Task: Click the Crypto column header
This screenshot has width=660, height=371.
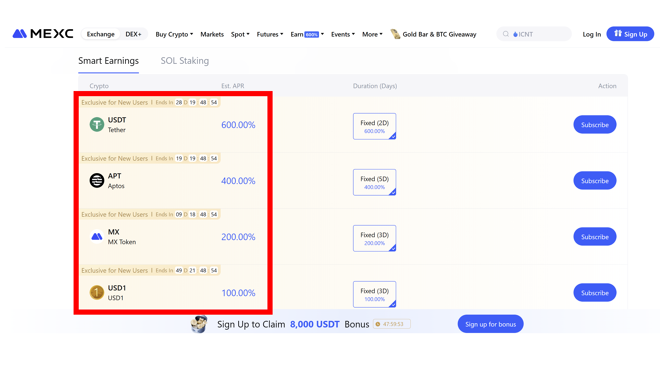Action: click(x=99, y=86)
